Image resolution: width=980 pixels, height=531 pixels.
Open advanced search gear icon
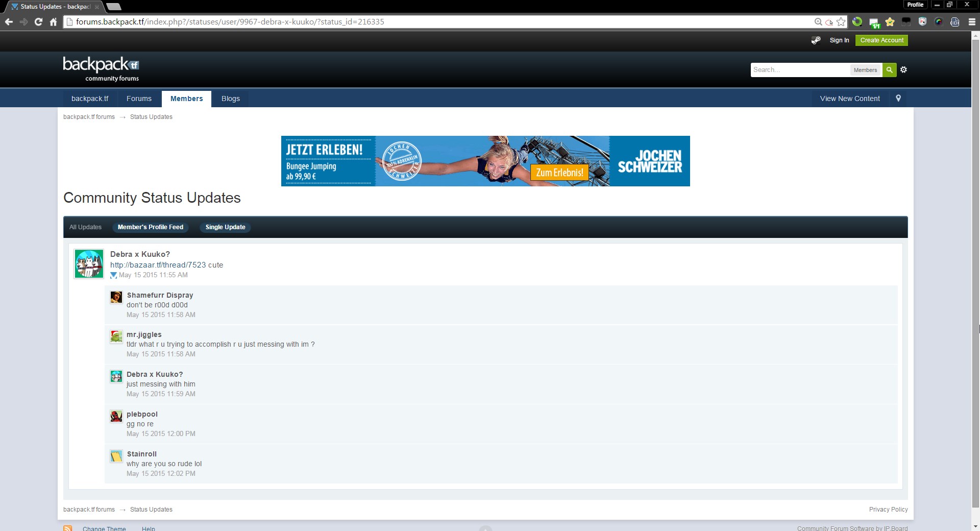(x=903, y=70)
